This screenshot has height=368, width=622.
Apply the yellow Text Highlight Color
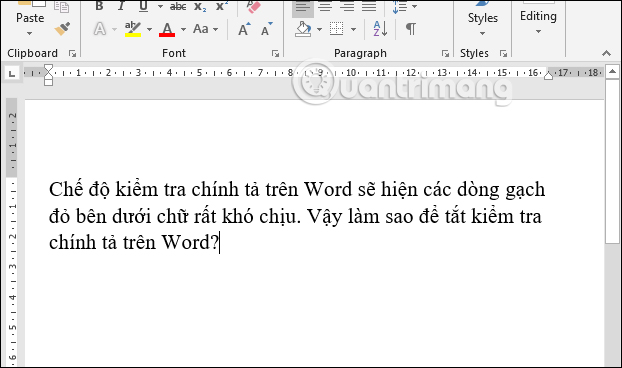[132, 29]
